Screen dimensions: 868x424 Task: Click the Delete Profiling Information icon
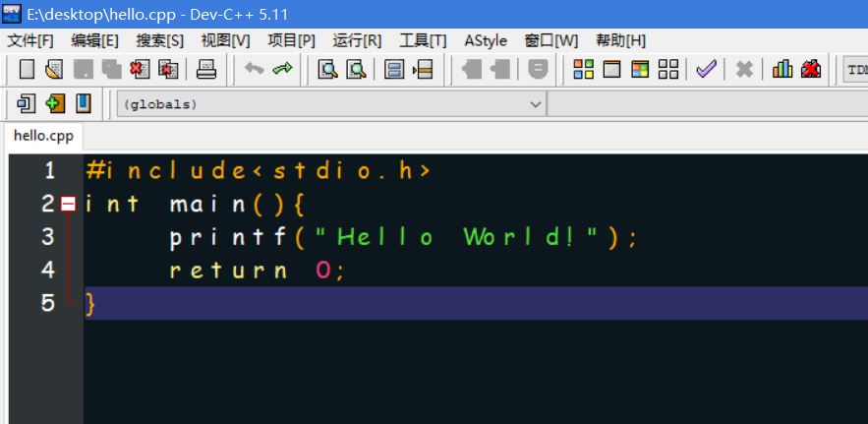click(x=810, y=70)
